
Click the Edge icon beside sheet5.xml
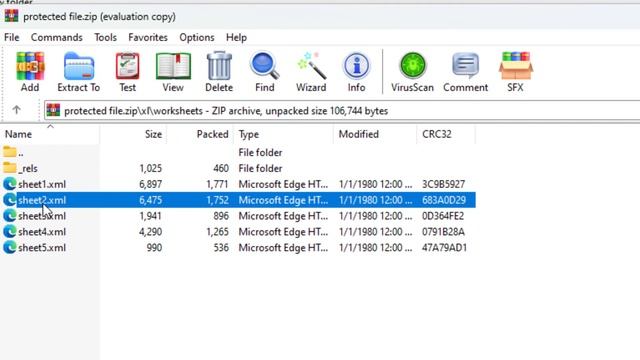[10, 247]
